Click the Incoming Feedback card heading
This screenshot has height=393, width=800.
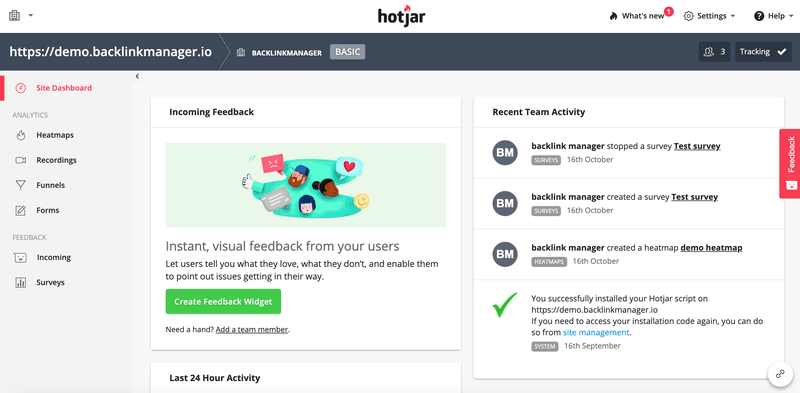click(212, 112)
